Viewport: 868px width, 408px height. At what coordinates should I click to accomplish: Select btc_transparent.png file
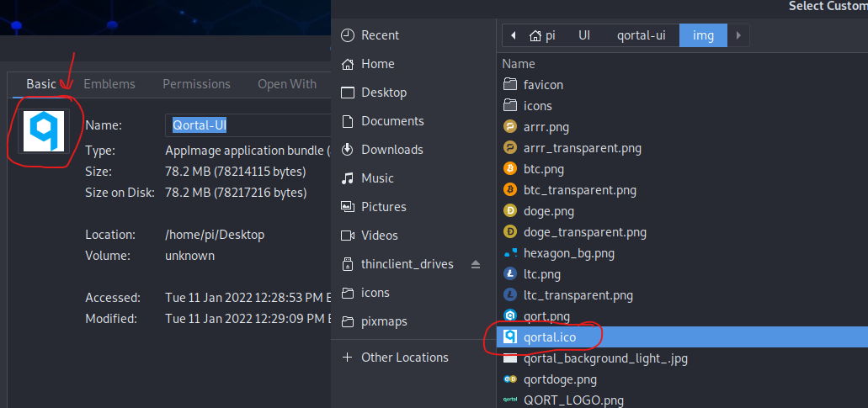[x=682, y=190]
